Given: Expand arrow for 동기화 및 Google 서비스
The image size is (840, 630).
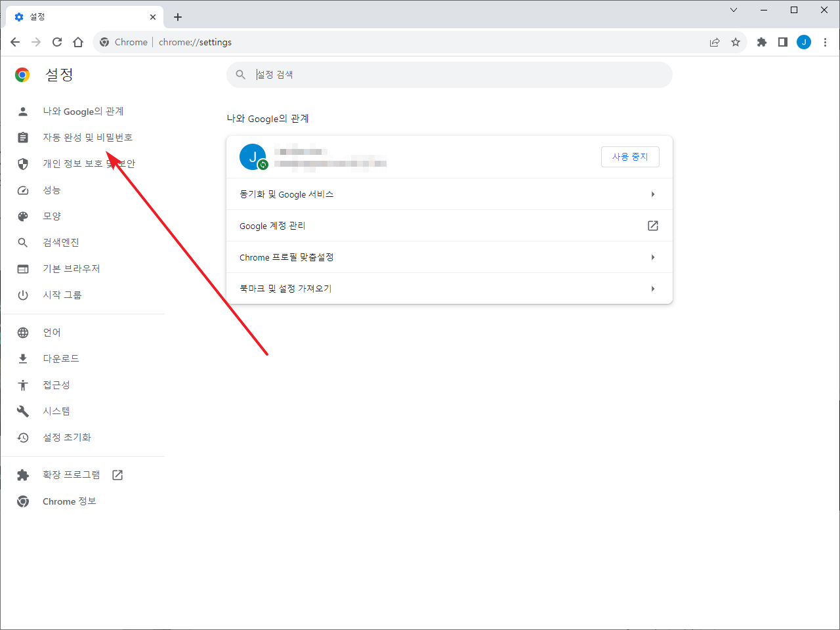Looking at the screenshot, I should [653, 194].
